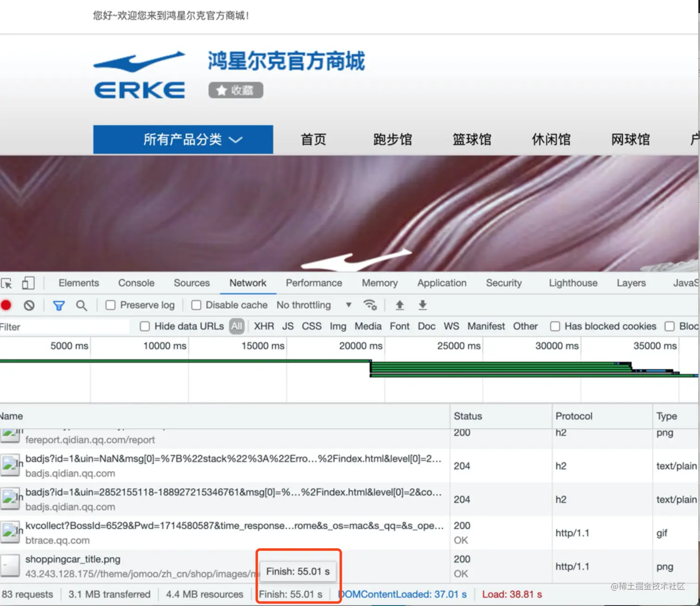The width and height of the screenshot is (700, 606).
Task: Filter requests by Font
Action: coord(400,326)
